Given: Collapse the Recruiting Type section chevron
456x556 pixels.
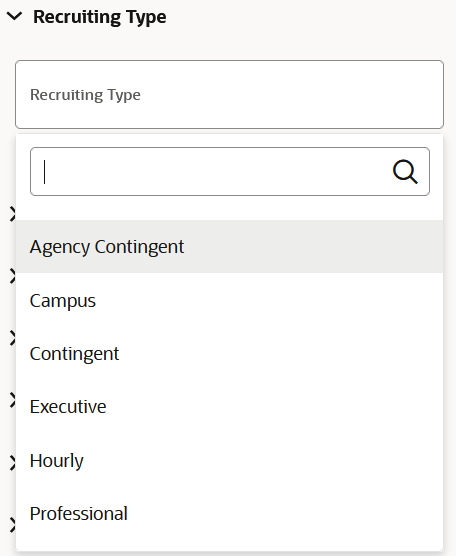Looking at the screenshot, I should pos(15,16).
